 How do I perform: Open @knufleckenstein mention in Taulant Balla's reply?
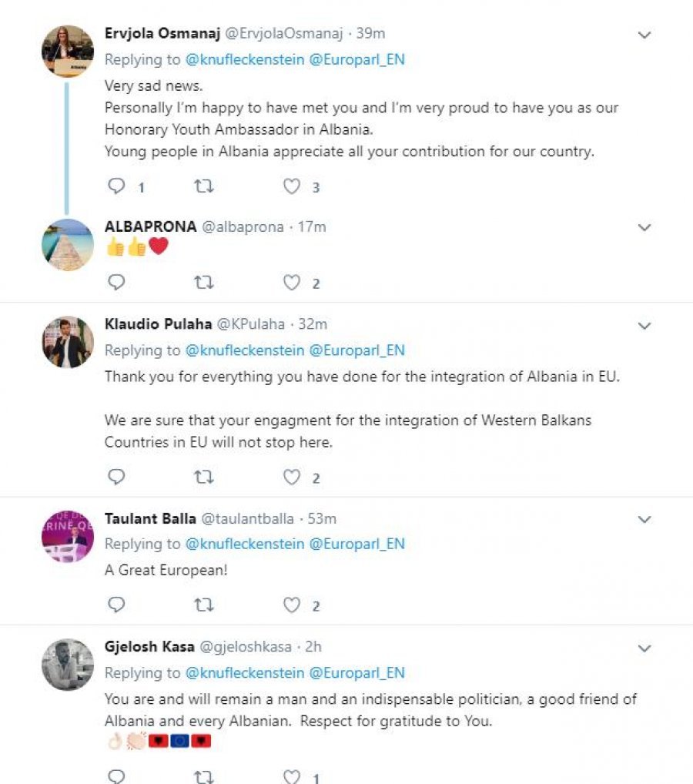point(244,544)
